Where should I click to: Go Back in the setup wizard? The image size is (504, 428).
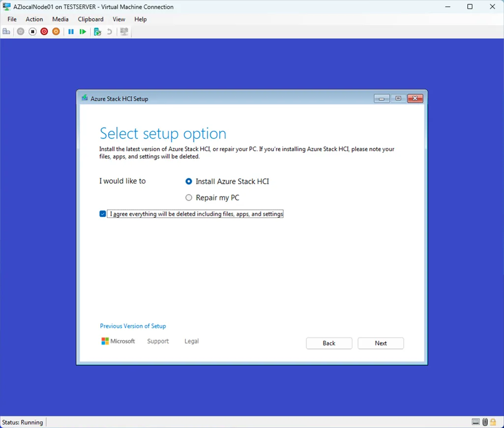[x=329, y=343]
